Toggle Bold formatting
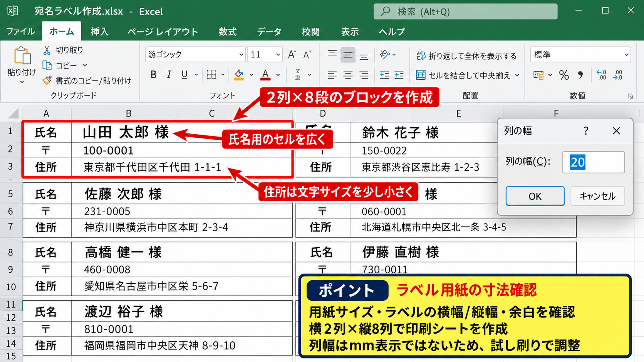Image resolution: width=644 pixels, height=362 pixels. pos(153,75)
